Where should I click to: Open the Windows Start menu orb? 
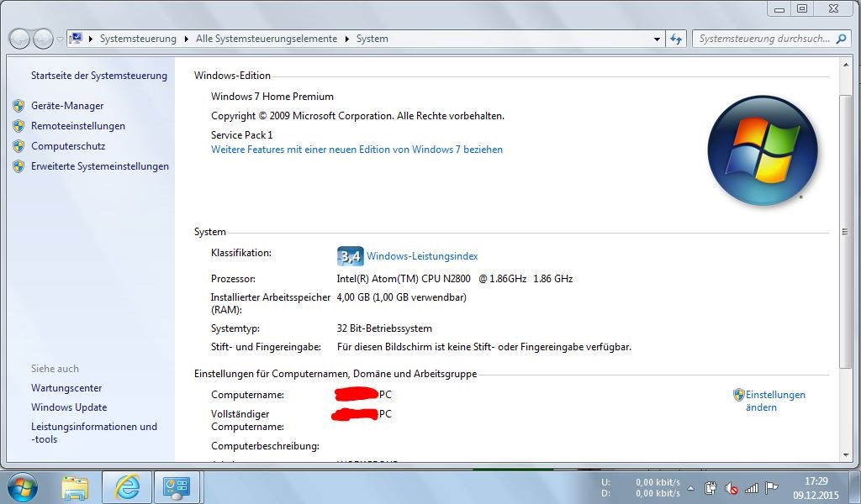(23, 487)
